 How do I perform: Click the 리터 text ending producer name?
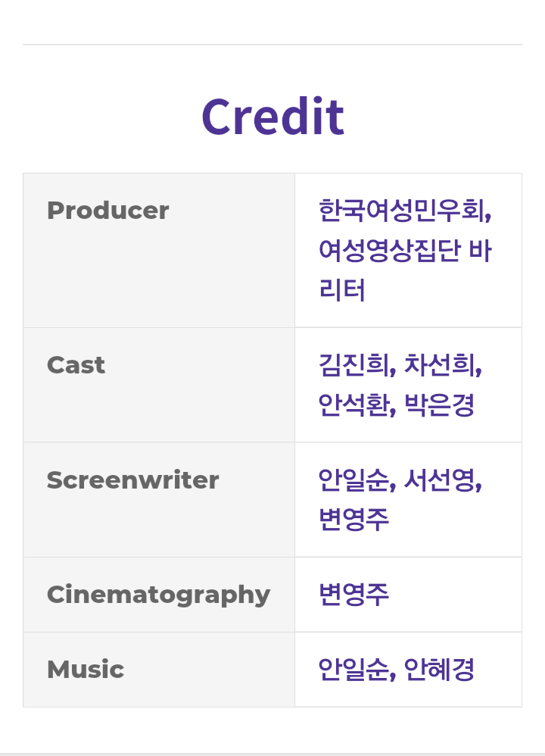(x=341, y=290)
